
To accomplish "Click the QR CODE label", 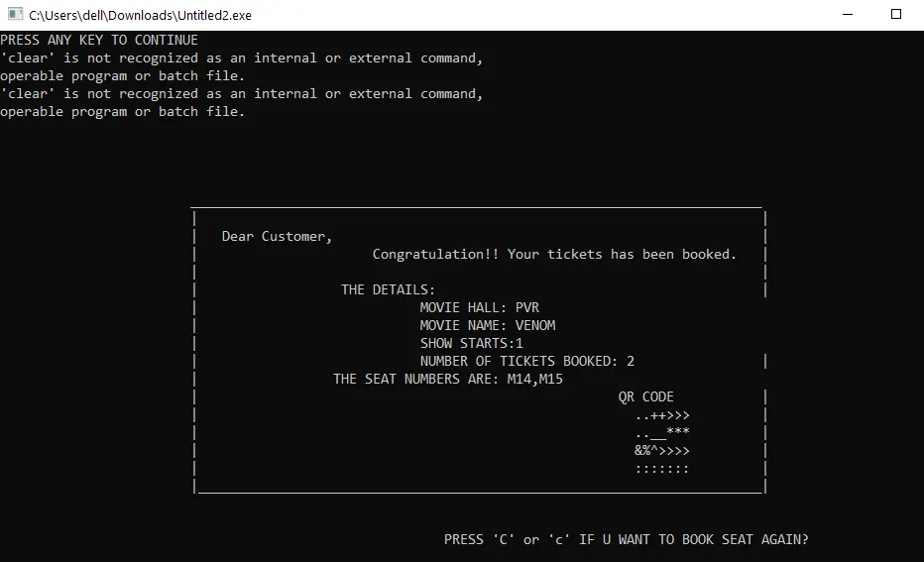I will (x=645, y=397).
